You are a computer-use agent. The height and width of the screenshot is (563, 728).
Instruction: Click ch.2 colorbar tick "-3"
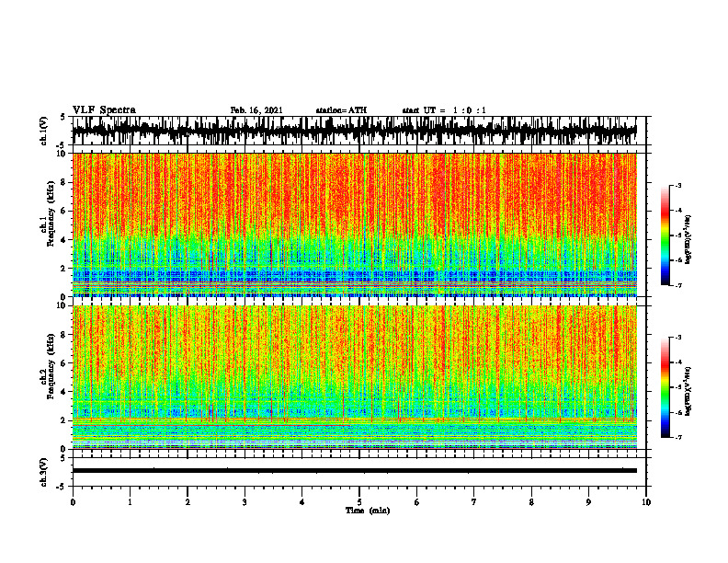(678, 338)
